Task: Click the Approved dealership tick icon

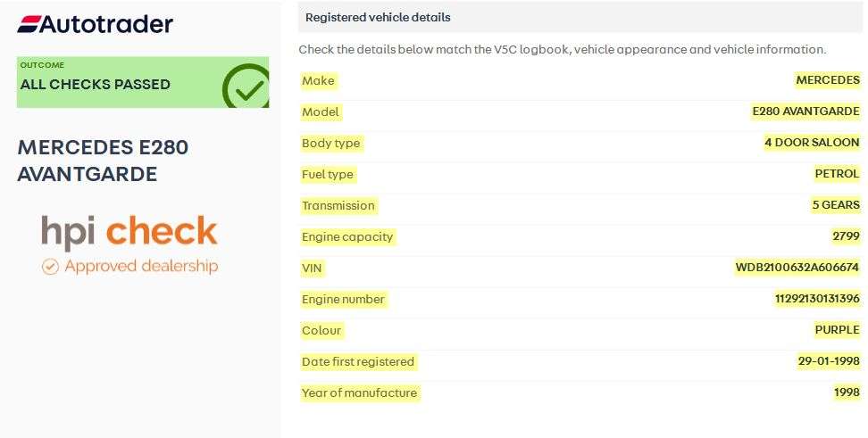Action: pos(50,266)
